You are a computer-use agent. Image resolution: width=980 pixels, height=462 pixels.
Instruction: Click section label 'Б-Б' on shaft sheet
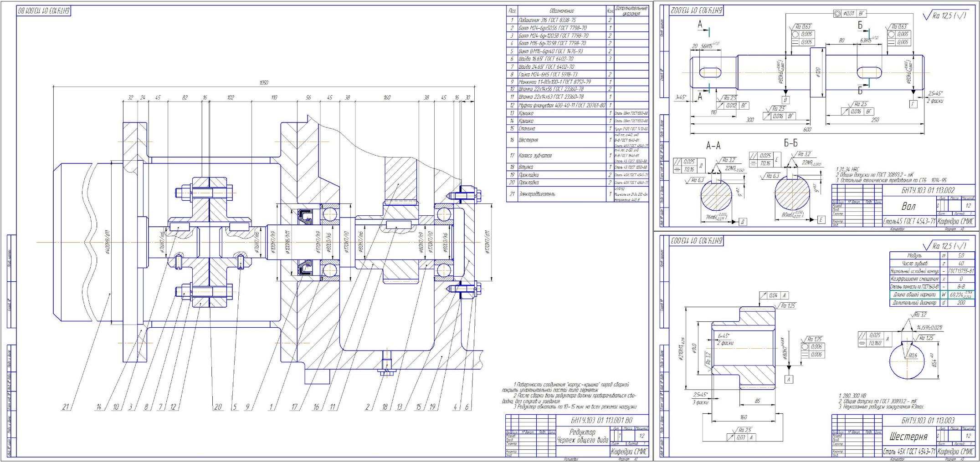coord(791,143)
